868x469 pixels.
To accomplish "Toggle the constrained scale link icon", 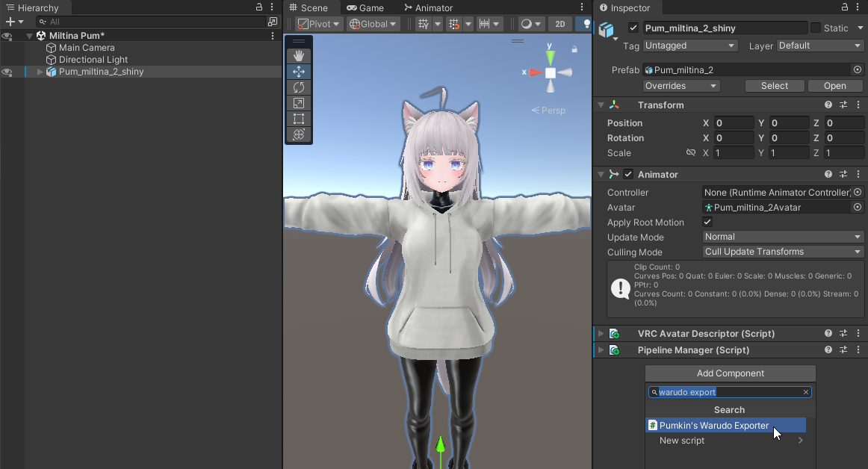I will (x=690, y=152).
